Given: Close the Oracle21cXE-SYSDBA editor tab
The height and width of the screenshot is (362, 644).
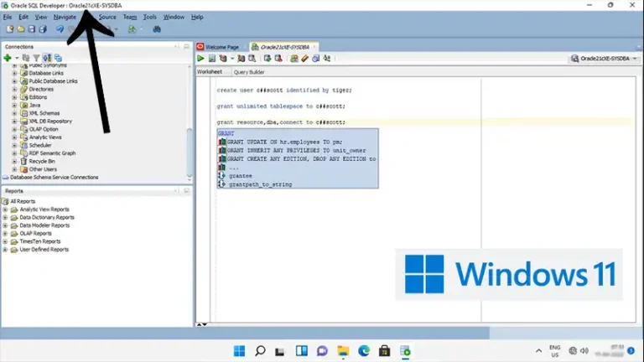Looking at the screenshot, I should click(x=314, y=47).
